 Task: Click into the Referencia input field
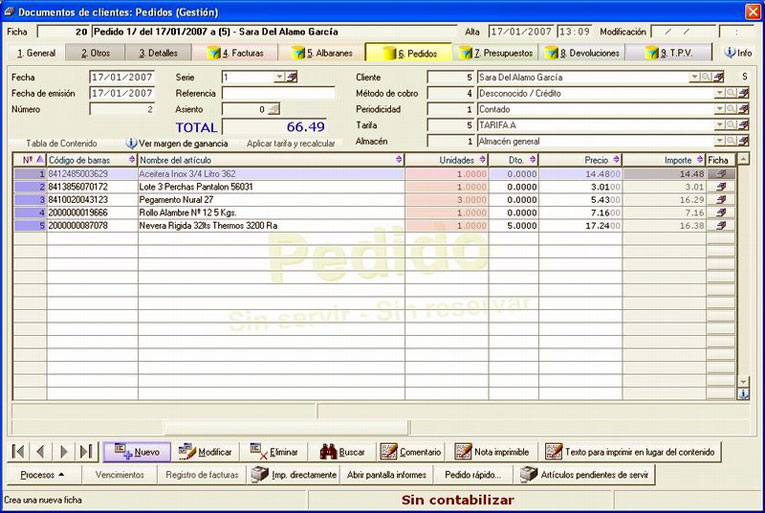tap(279, 93)
